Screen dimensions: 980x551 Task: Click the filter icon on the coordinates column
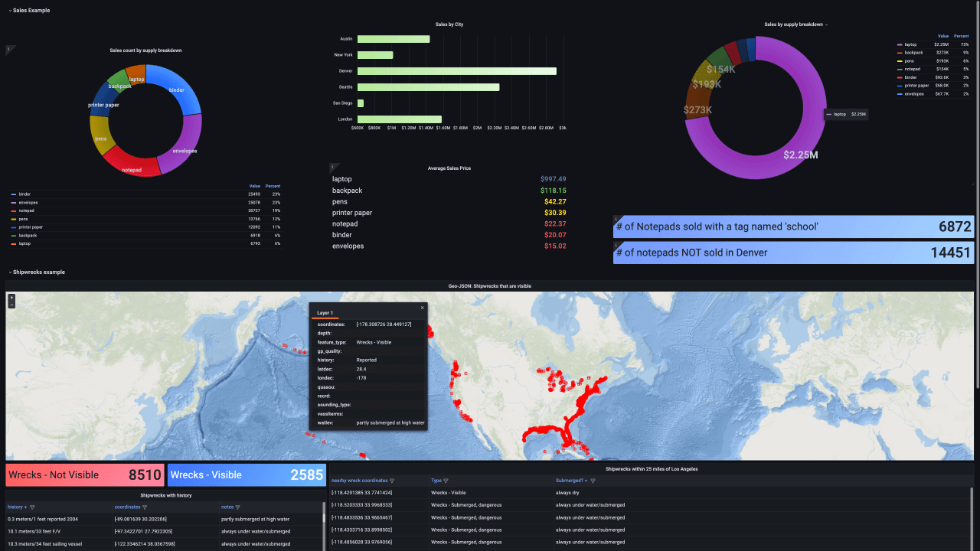[145, 507]
